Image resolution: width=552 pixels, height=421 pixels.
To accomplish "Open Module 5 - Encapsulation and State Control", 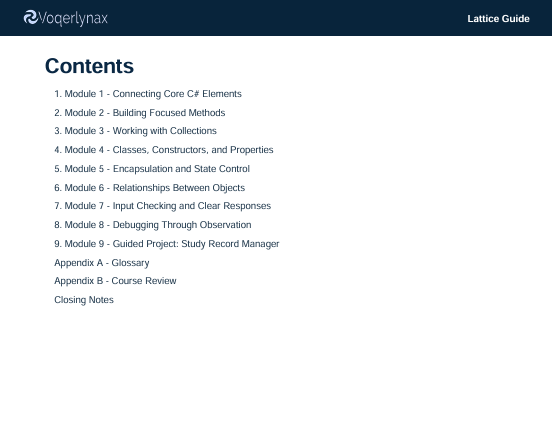I will point(152,169).
